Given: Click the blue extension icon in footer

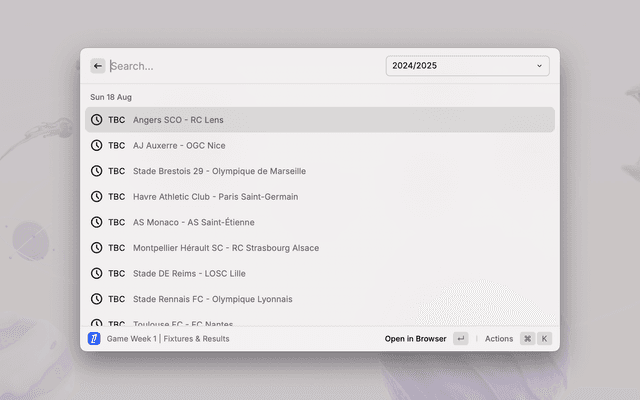Looking at the screenshot, I should [94, 339].
